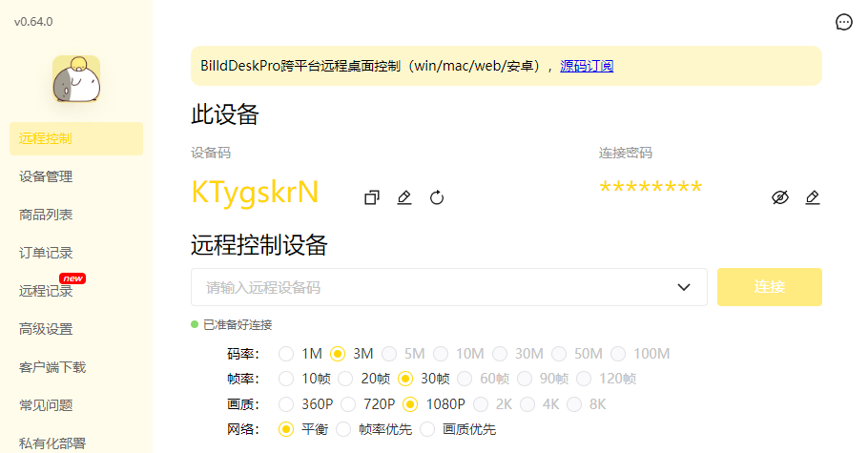Image resolution: width=868 pixels, height=453 pixels.
Task: Navigate to 高级设置 in sidebar
Action: tap(46, 329)
